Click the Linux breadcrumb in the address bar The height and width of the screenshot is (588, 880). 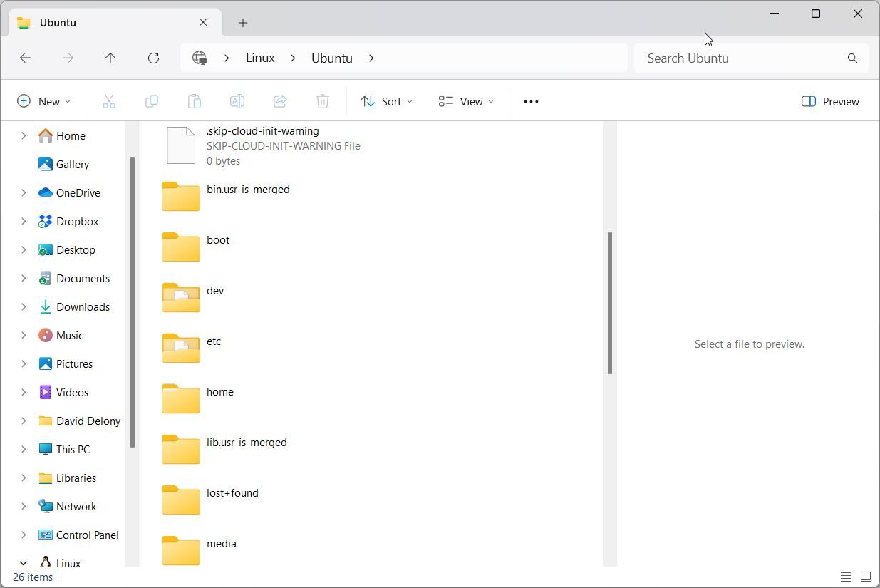pos(259,58)
